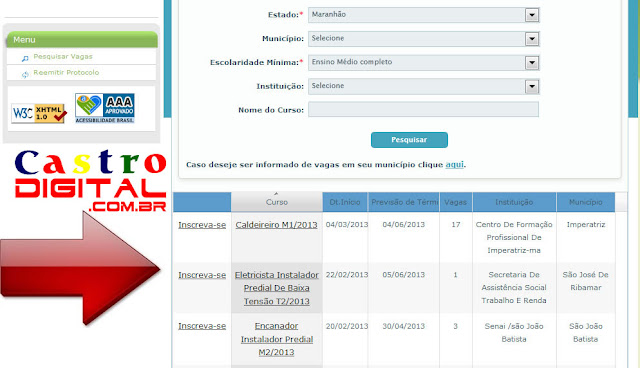Sort table by Vagas column header

click(456, 202)
